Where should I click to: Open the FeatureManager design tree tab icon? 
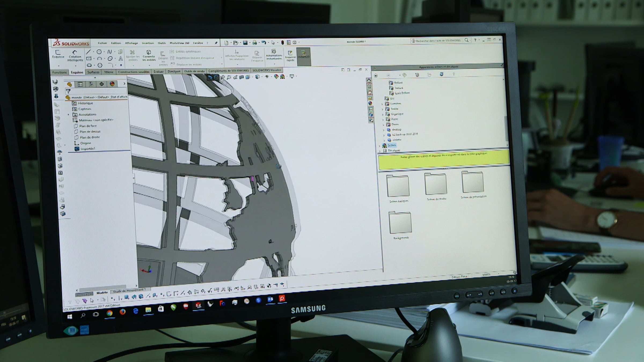coord(69,84)
